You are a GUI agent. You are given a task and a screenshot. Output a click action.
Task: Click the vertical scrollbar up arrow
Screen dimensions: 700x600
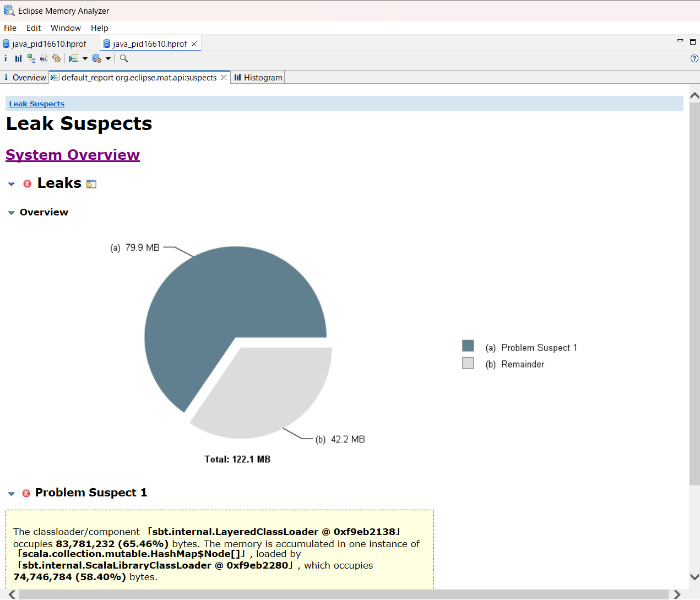tap(694, 95)
